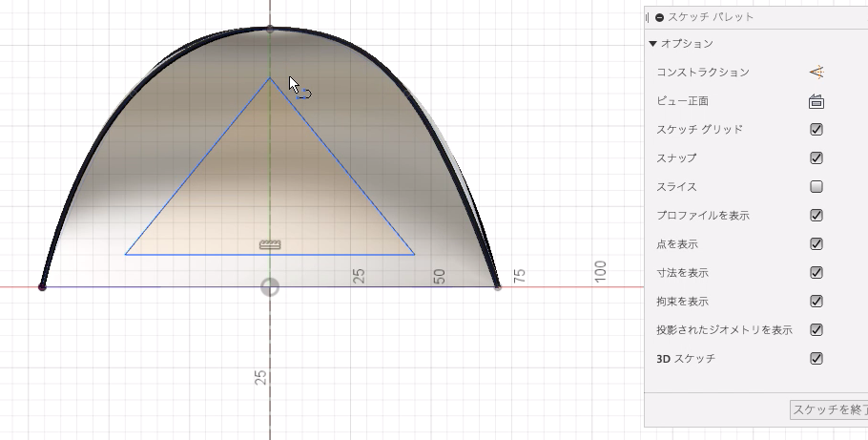The height and width of the screenshot is (440, 868).
Task: Toggle 寸法を表示 checkbox
Action: (816, 273)
